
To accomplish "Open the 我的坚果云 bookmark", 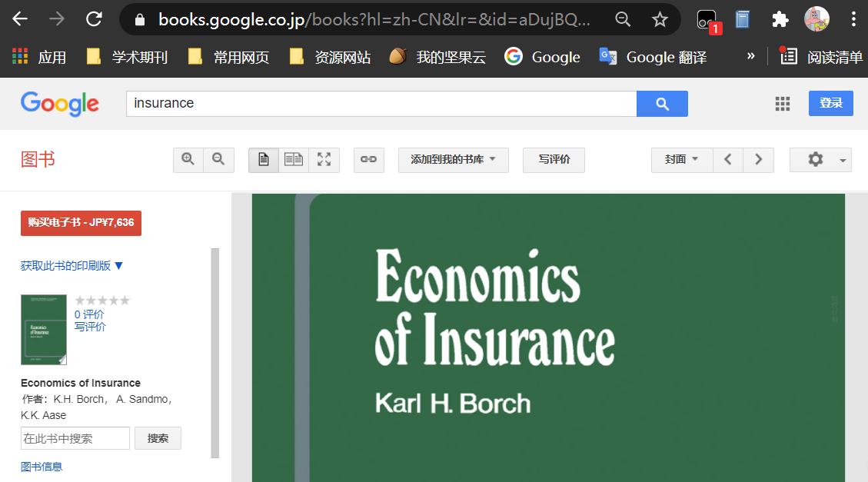I will [437, 57].
